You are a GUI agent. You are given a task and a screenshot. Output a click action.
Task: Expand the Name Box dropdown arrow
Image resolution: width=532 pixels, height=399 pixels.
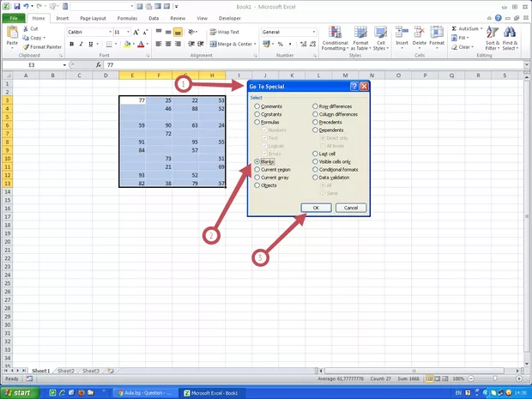click(64, 65)
